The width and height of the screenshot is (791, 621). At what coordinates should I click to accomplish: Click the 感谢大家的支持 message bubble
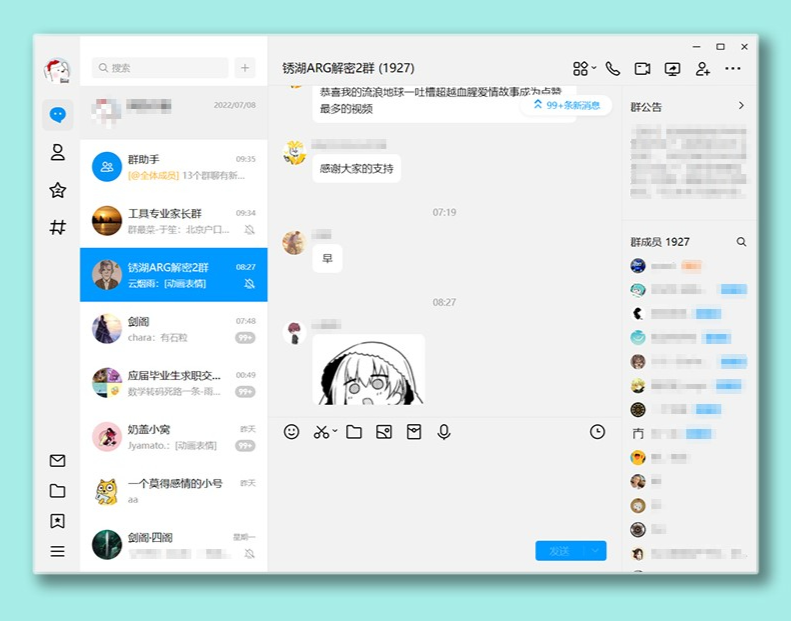[x=357, y=168]
